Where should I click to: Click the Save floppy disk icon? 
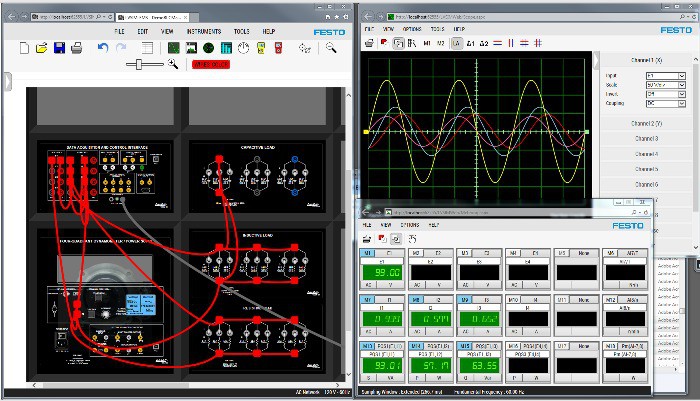(59, 48)
